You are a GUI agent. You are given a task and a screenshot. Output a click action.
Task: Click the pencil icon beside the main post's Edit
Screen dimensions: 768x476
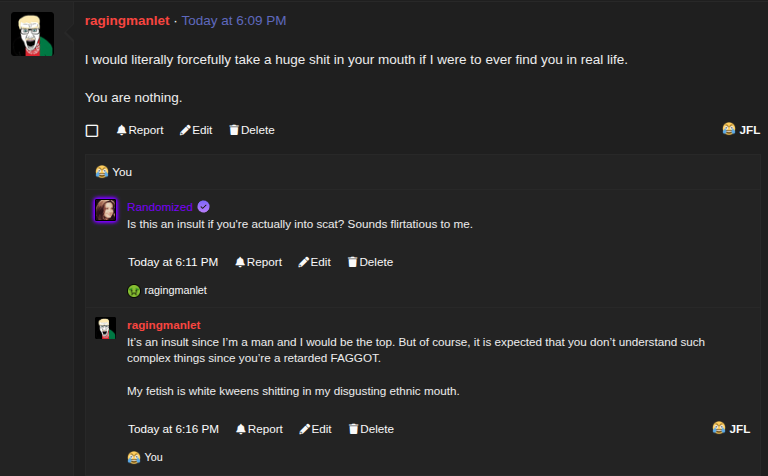click(185, 130)
